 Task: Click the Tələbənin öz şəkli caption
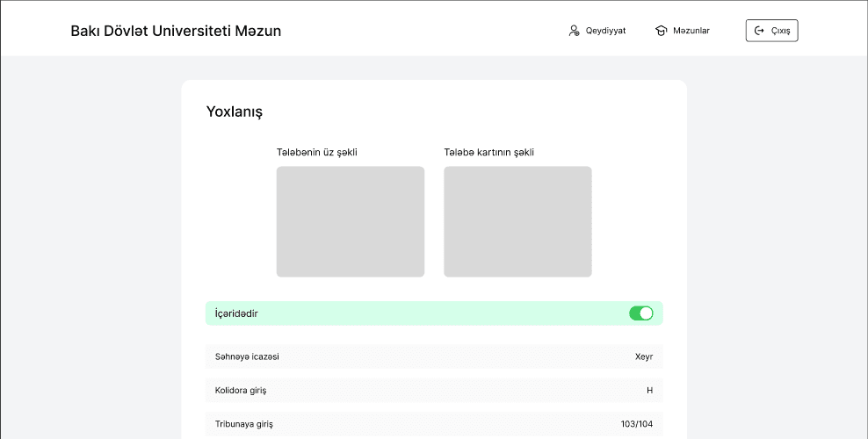pyautogui.click(x=316, y=153)
